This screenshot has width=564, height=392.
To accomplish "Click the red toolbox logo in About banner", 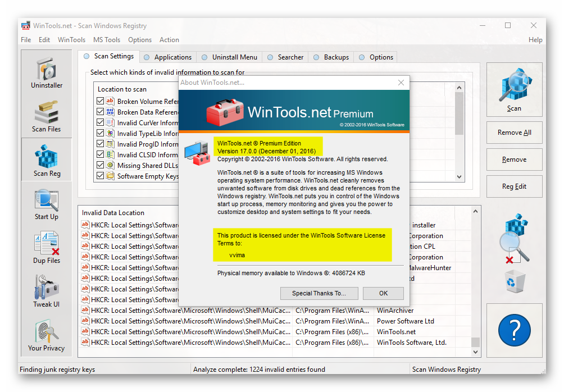I will 225,112.
